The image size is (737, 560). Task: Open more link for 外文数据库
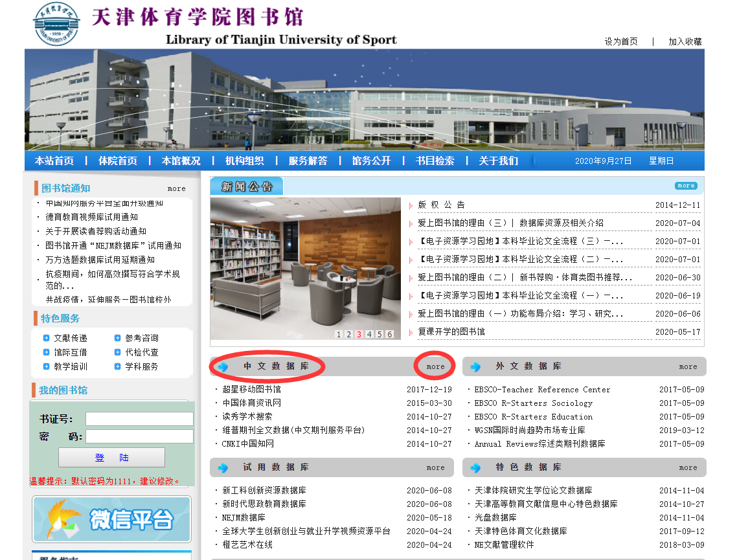click(x=688, y=366)
